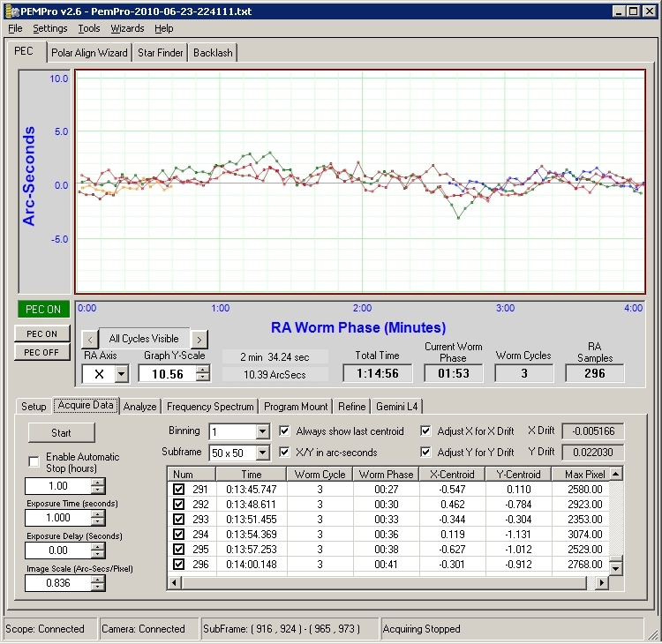
Task: Open Program Mount sub-tab
Action: point(296,407)
